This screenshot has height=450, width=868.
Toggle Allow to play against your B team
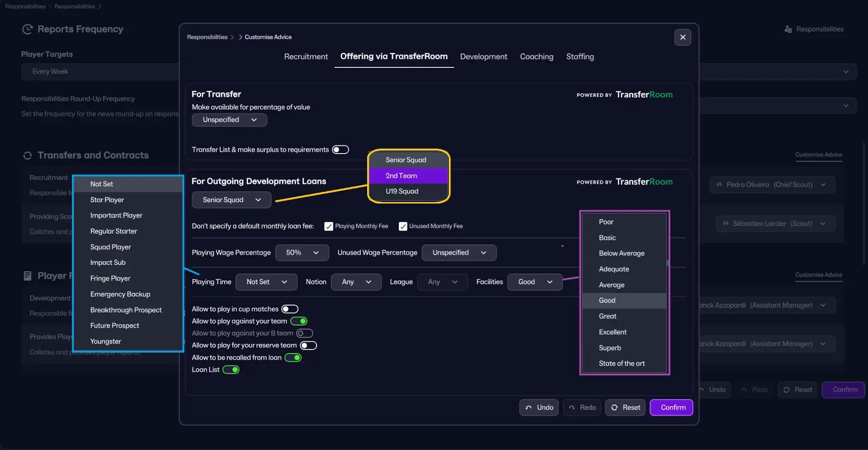pos(304,334)
